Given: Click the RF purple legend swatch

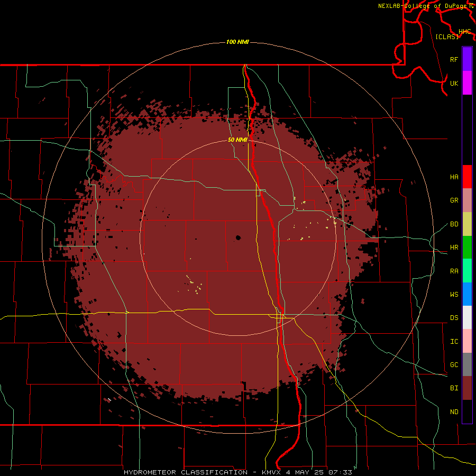Looking at the screenshot, I should pyautogui.click(x=467, y=59).
